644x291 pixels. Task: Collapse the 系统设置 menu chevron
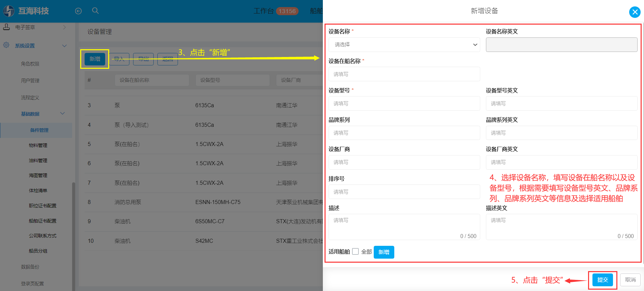point(64,46)
